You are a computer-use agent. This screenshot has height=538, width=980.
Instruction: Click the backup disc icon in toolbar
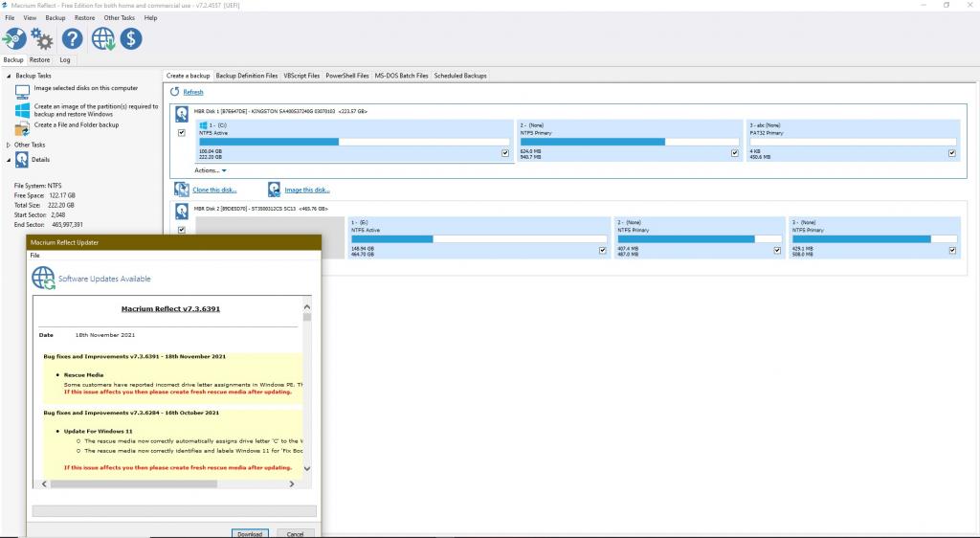pos(14,38)
